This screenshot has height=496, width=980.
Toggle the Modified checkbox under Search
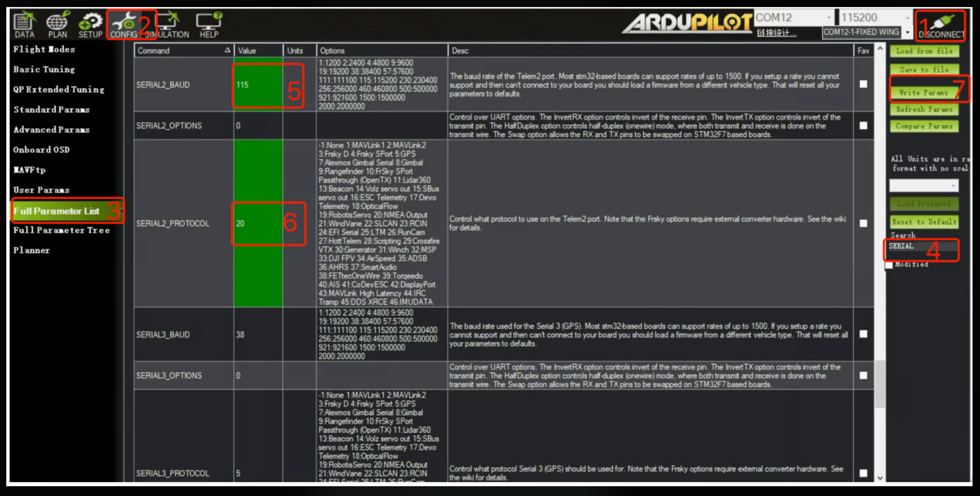click(889, 265)
